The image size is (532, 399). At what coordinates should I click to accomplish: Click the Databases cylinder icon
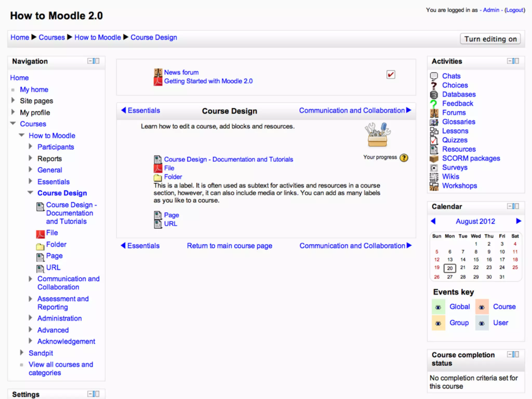coord(434,95)
